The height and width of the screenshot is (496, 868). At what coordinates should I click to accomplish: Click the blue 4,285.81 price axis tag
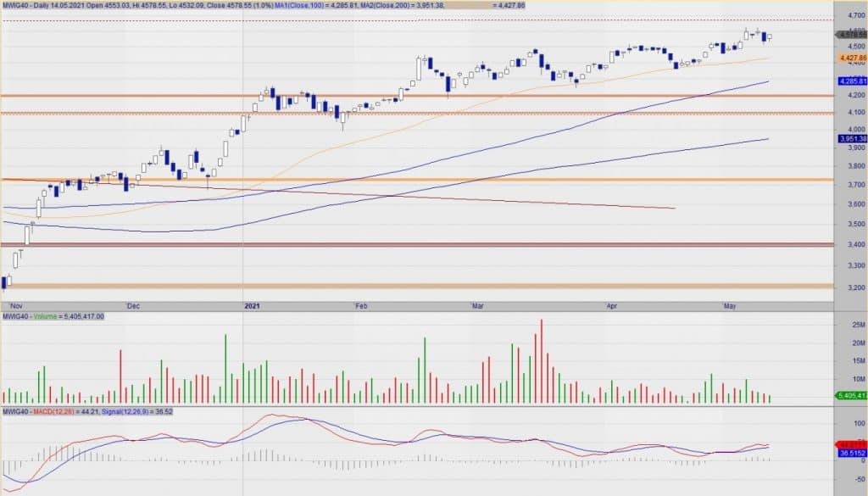tap(851, 81)
